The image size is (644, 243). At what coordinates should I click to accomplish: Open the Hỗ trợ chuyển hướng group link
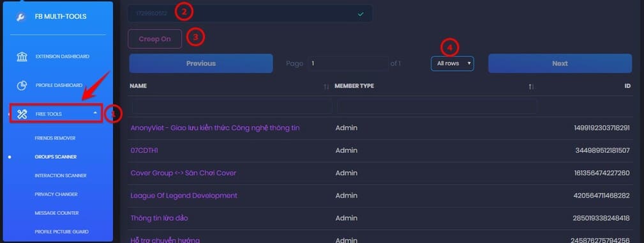(x=165, y=240)
